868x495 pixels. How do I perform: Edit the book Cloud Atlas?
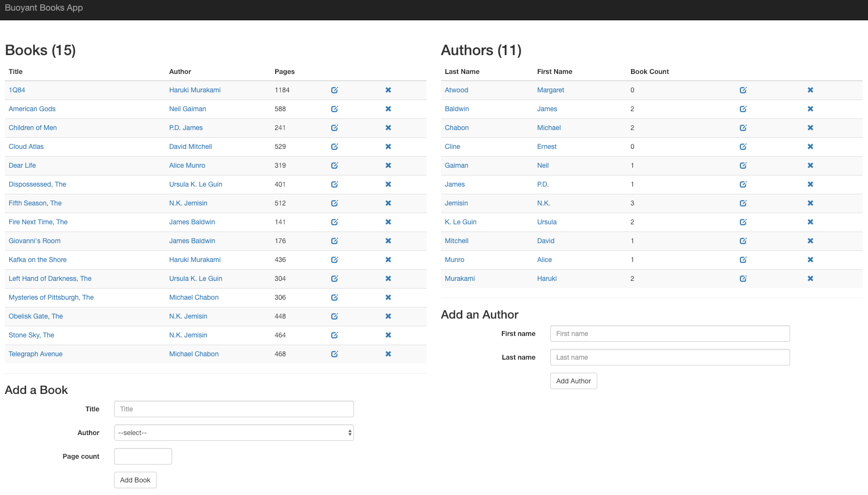pyautogui.click(x=334, y=146)
